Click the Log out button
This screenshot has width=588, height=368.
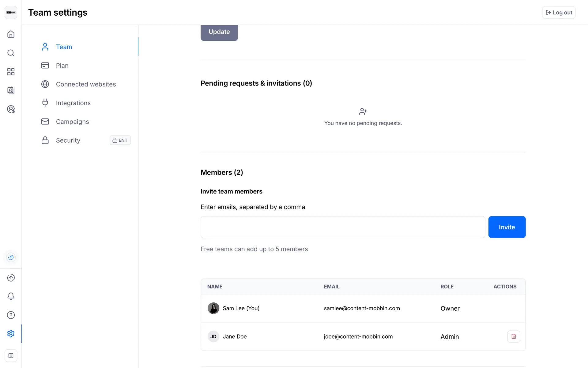559,13
